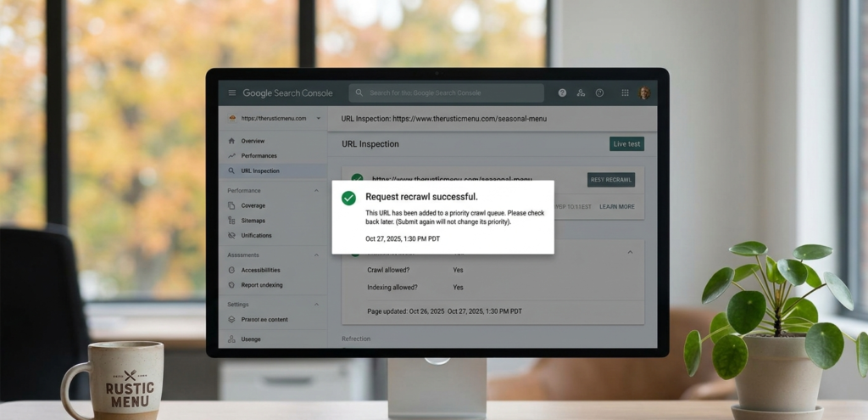Click the URL Inspection magnifier icon
The width and height of the screenshot is (868, 420).
(231, 171)
